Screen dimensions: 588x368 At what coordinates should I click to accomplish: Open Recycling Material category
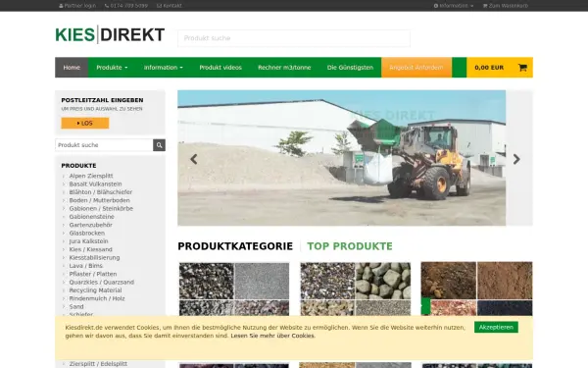[95, 290]
